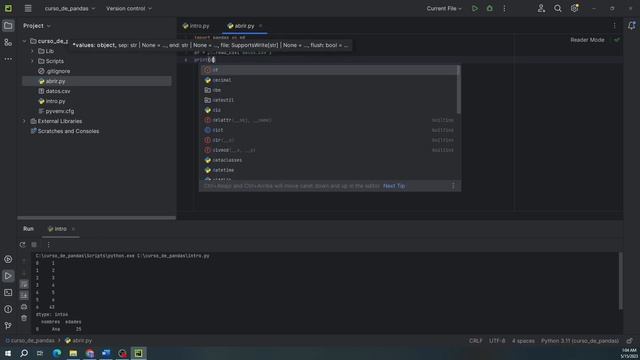Close the abrir.py tab
Screen dimensions: 640x360
[261, 26]
